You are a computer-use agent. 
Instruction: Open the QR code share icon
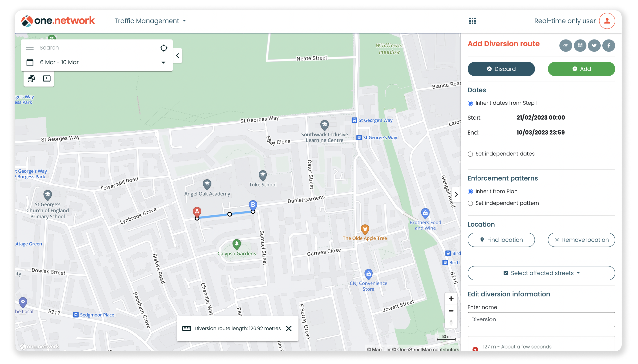pyautogui.click(x=580, y=45)
